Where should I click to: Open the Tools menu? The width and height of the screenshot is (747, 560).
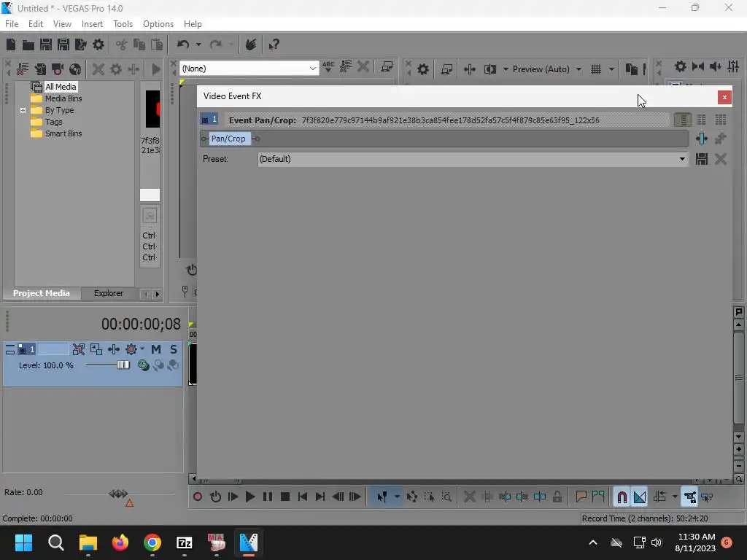pyautogui.click(x=123, y=24)
